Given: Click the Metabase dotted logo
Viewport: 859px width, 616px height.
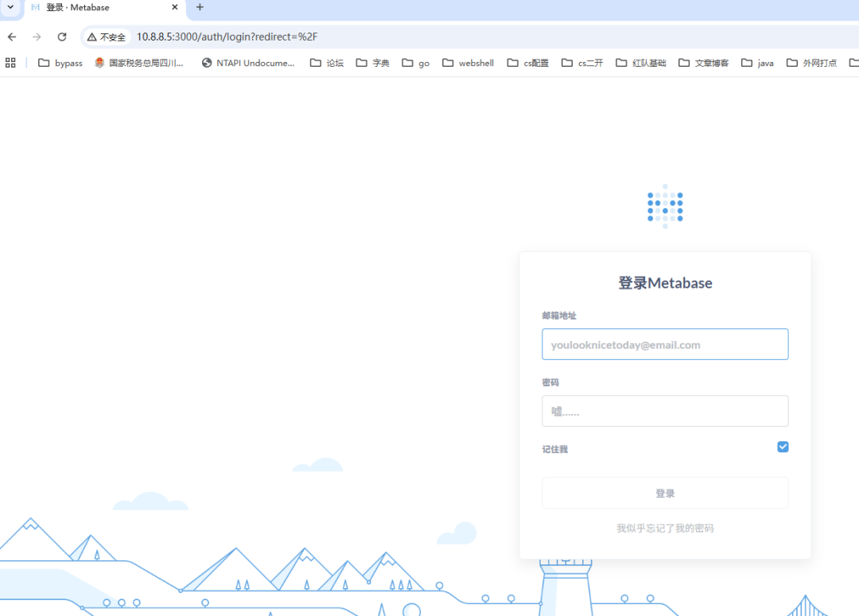Looking at the screenshot, I should coord(665,207).
